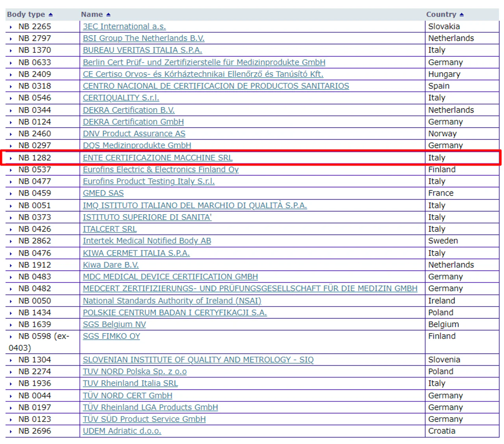504x444 pixels.
Task: Expand the NB 0633 row arrow
Action: (11, 63)
